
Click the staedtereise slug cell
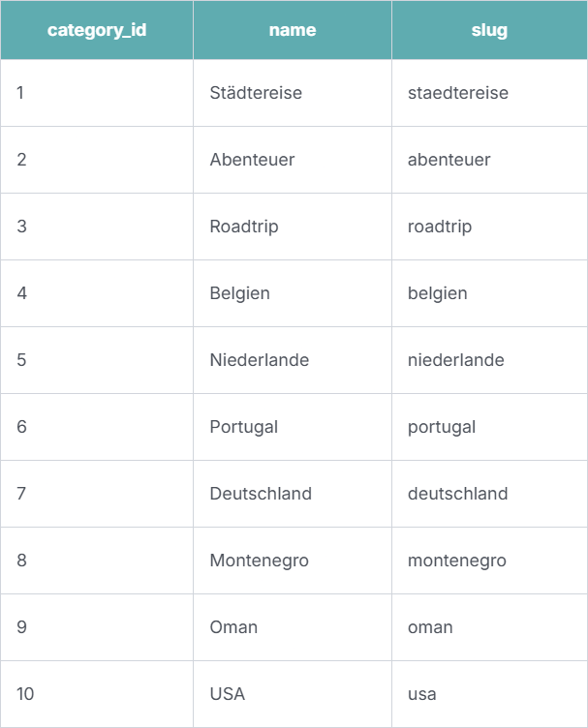click(457, 93)
